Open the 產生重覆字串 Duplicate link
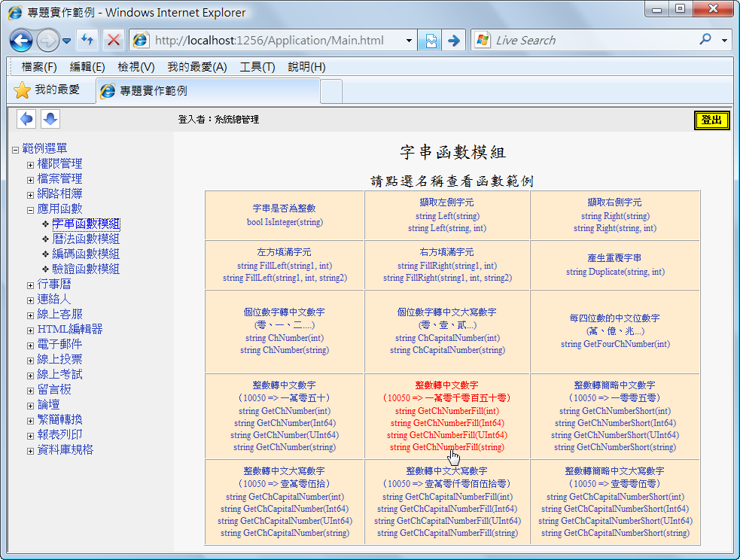This screenshot has width=740, height=560. point(614,265)
